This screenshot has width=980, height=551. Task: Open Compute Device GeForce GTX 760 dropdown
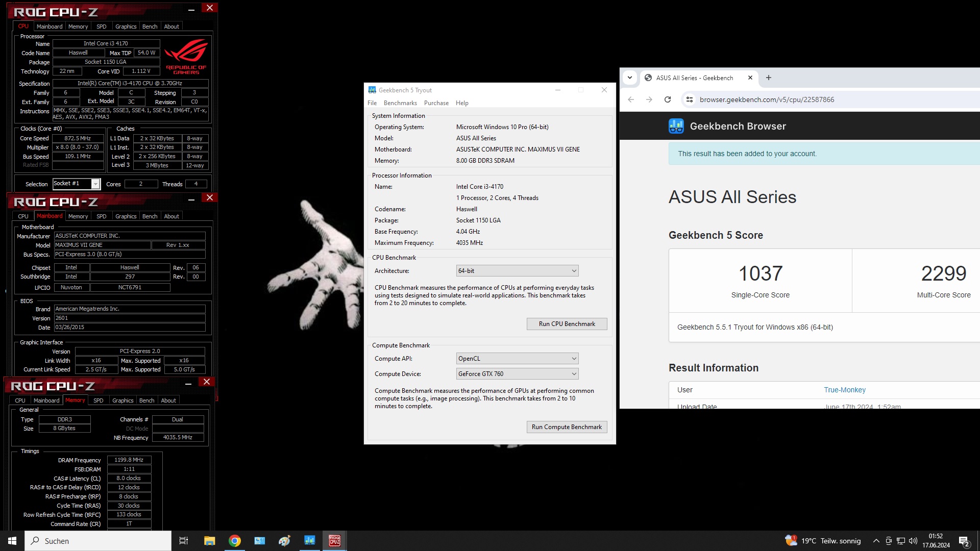[x=517, y=374]
